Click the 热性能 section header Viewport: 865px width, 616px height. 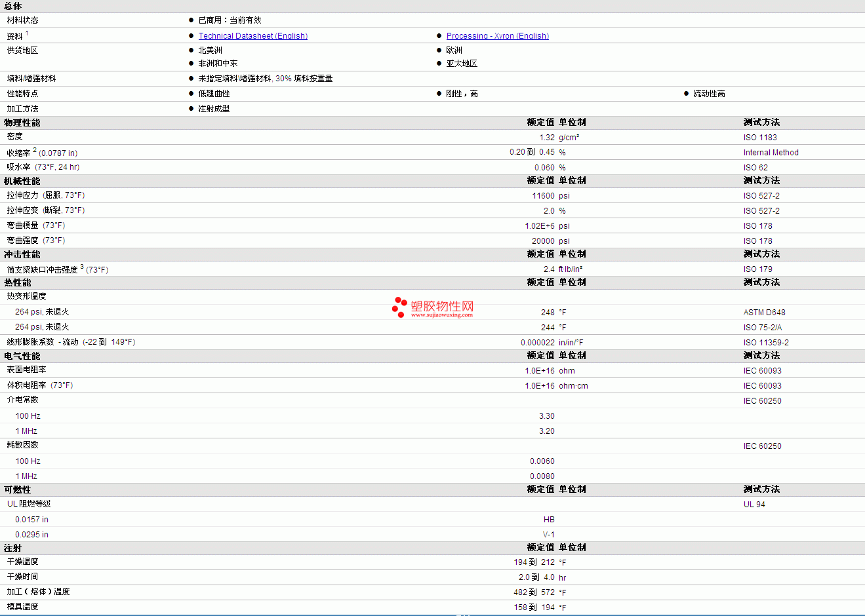point(18,282)
